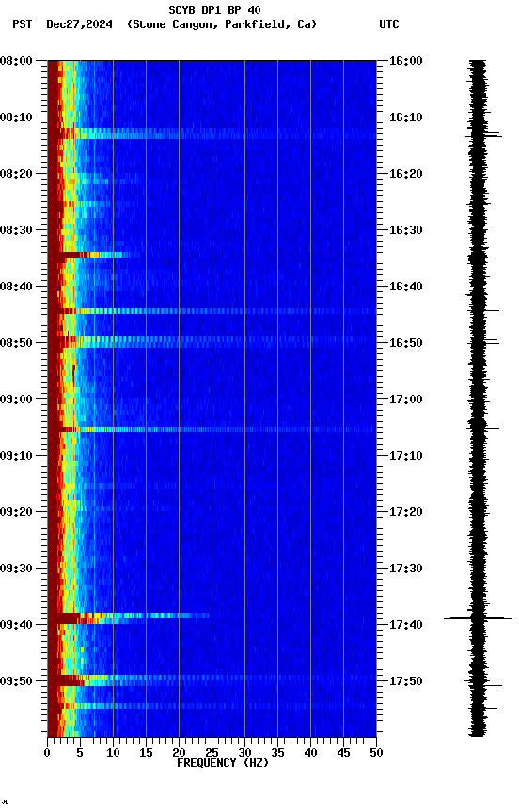Click the largest seismogram spike near 17:39 UTC

pyautogui.click(x=478, y=618)
